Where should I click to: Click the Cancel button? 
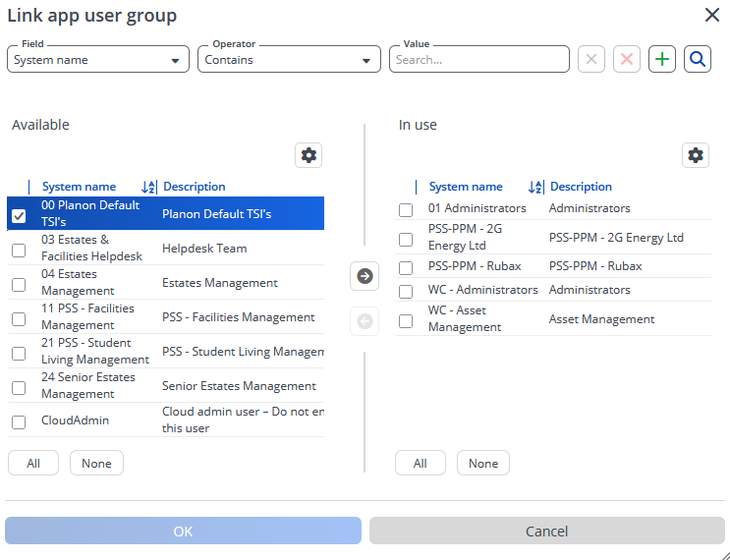[547, 531]
